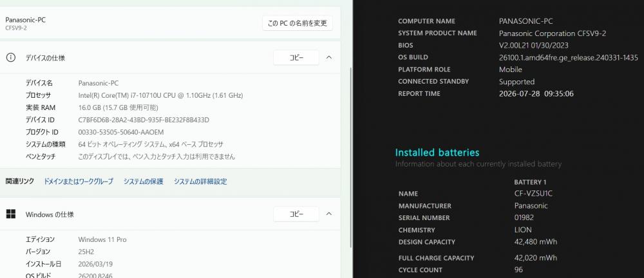This screenshot has height=278, width=644.
Task: Select the report time 2026-07-28 09:35:06
Action: click(536, 93)
